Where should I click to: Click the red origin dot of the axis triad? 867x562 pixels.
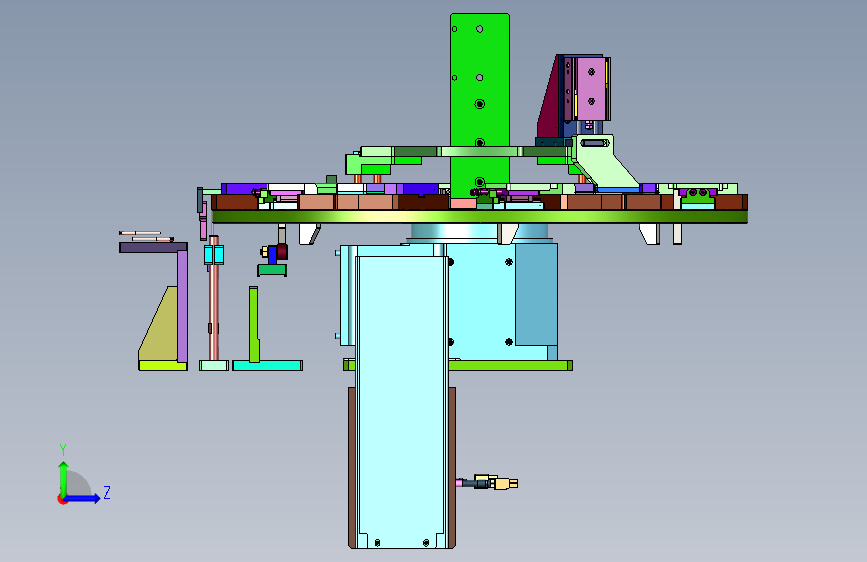(62, 499)
